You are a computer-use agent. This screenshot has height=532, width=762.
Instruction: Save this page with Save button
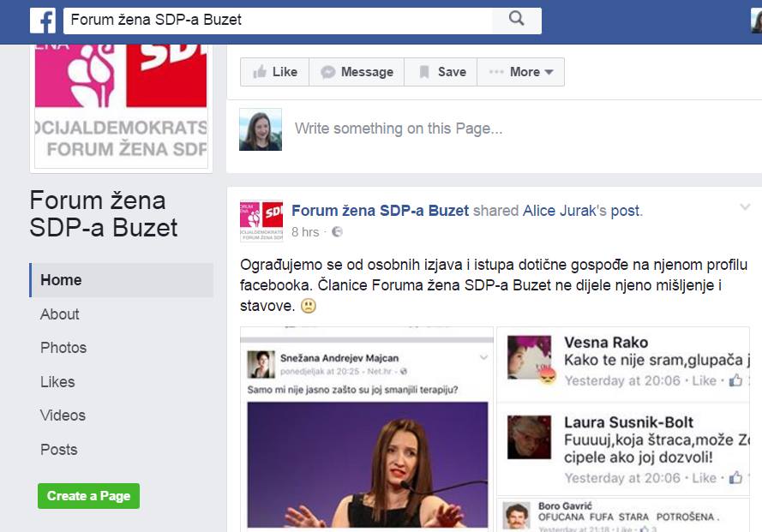[x=441, y=72]
